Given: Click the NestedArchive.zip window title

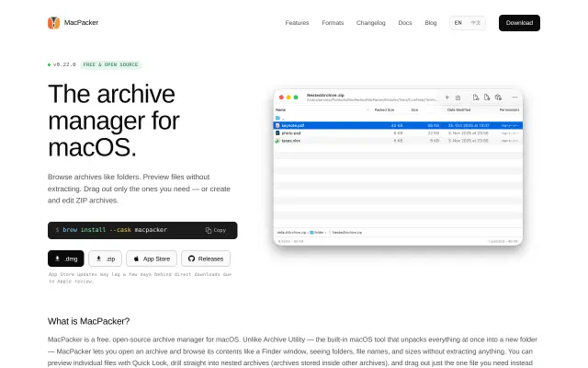Looking at the screenshot, I should 325,96.
